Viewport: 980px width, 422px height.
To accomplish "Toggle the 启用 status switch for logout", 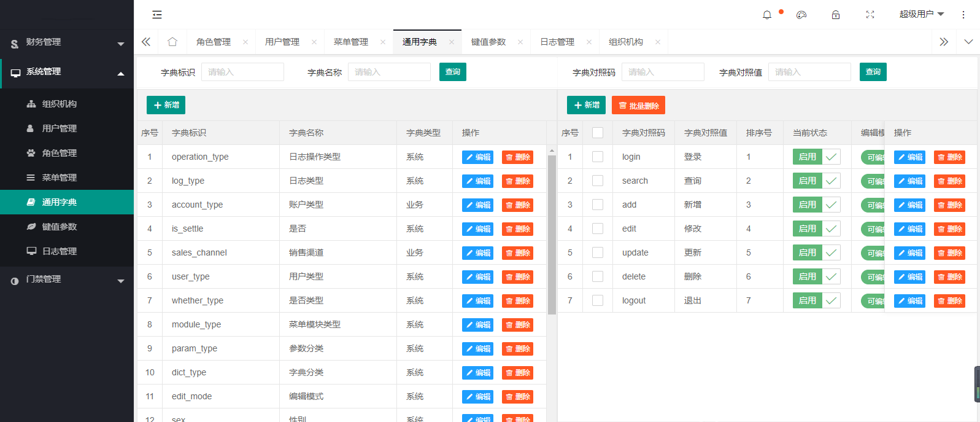I will [816, 300].
